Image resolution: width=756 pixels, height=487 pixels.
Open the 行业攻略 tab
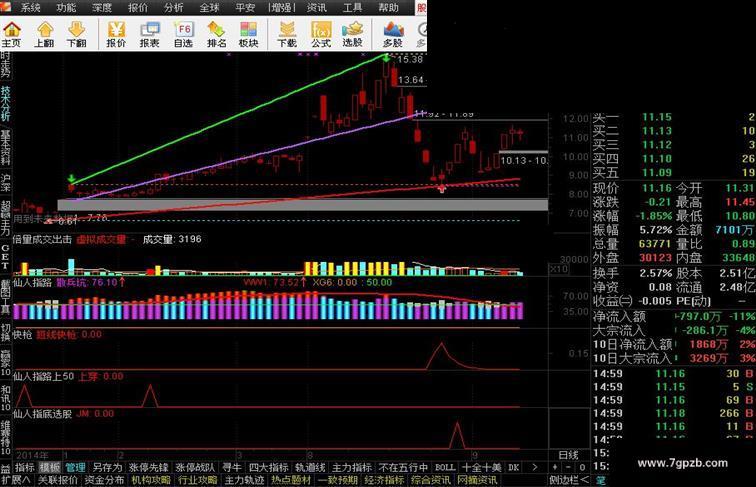197,480
